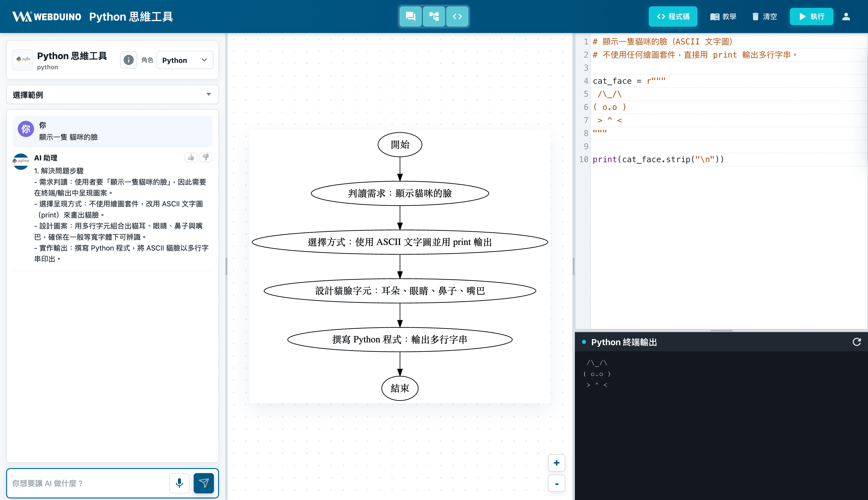868x500 pixels.
Task: Select the ASCII 文字圖 print flowchart node
Action: (400, 242)
